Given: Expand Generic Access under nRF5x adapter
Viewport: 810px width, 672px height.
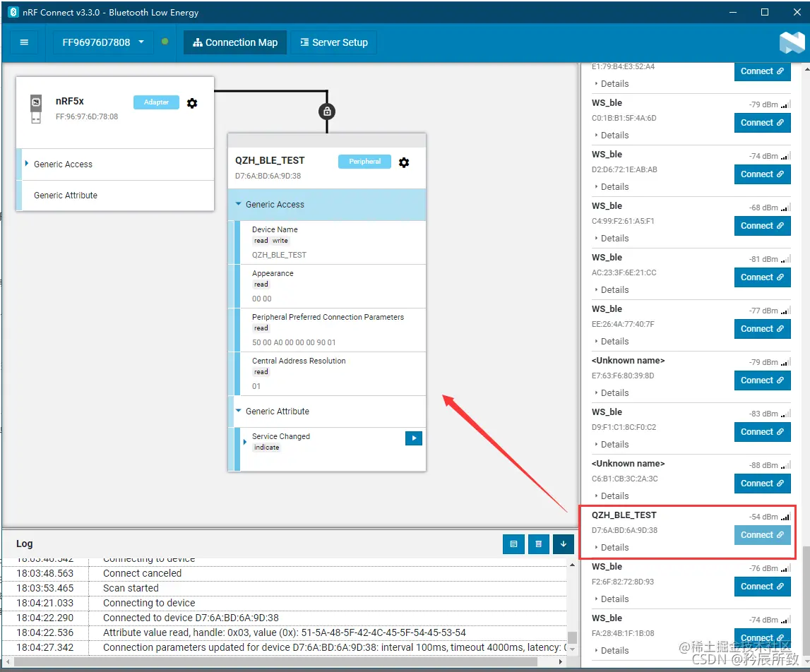Looking at the screenshot, I should pyautogui.click(x=26, y=164).
